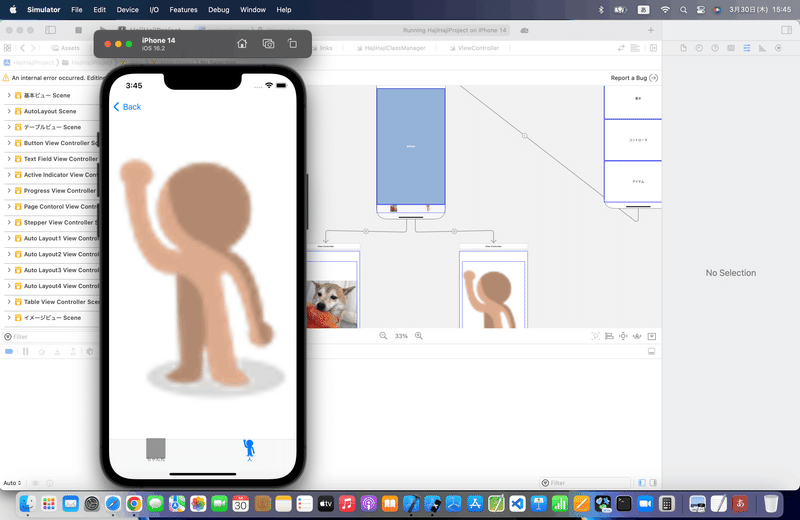Expand the テーブルビュー Scene row
The image size is (800, 520).
coord(9,127)
